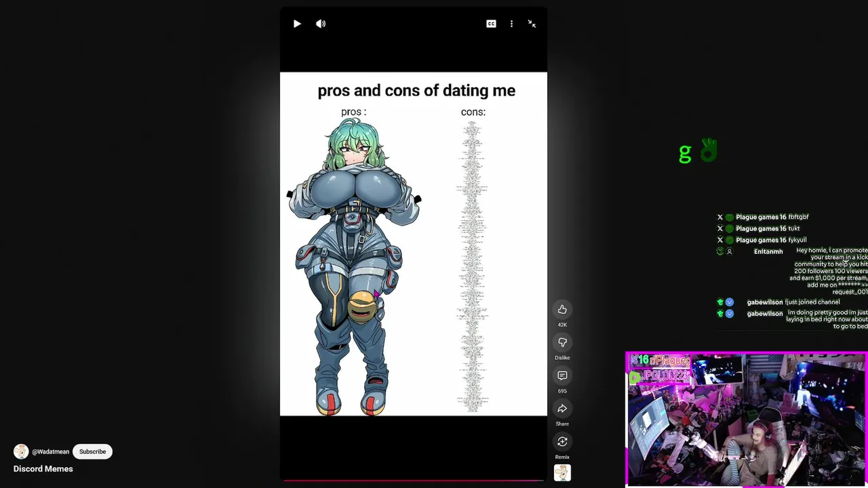The width and height of the screenshot is (868, 488).
Task: Click the 'tukt' chat message text
Action: [794, 229]
